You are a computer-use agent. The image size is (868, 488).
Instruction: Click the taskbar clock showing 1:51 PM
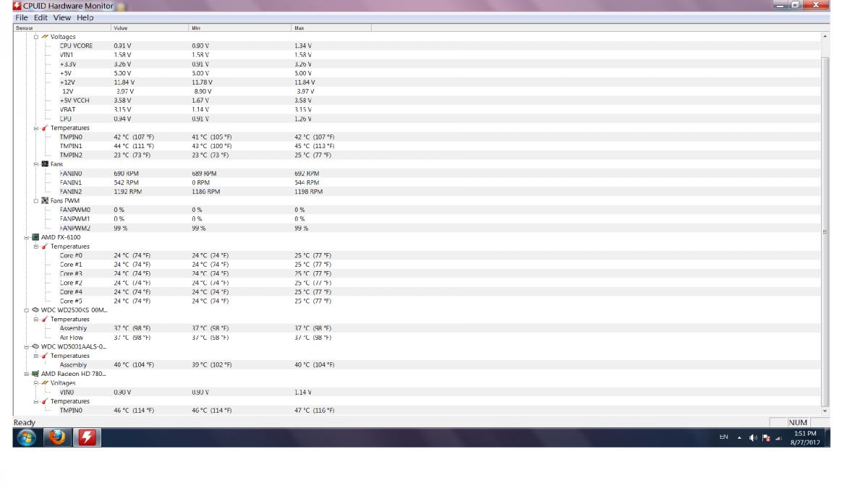[x=804, y=437]
